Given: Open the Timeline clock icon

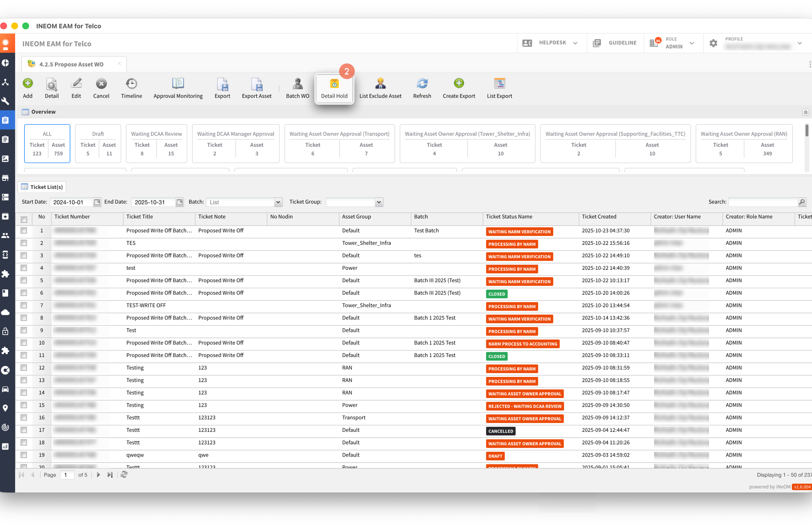Looking at the screenshot, I should tap(131, 84).
